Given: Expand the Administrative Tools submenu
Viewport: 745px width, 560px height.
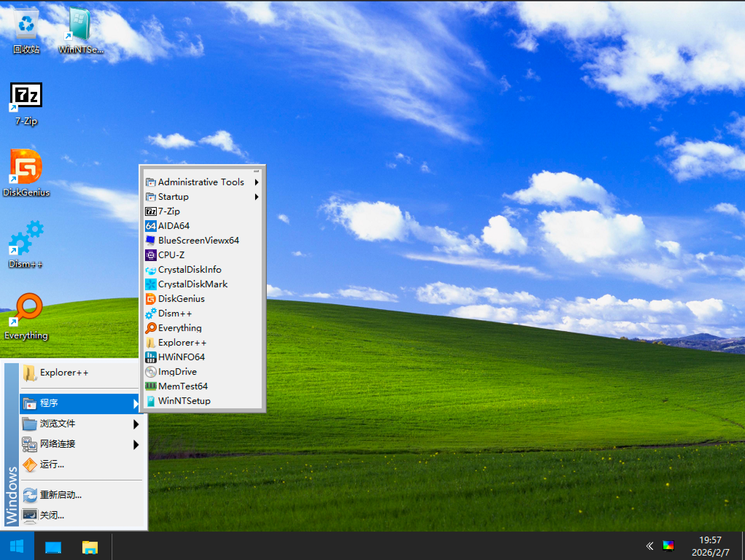Looking at the screenshot, I should (202, 182).
